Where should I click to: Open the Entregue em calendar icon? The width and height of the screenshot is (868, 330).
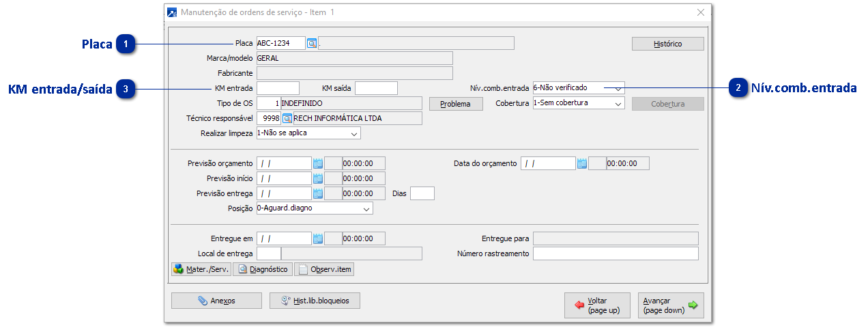(317, 239)
